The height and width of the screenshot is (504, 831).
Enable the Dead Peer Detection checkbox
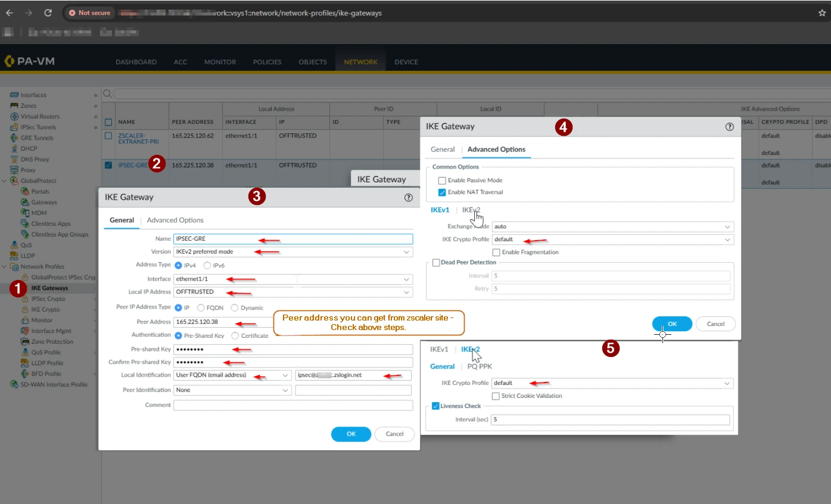(437, 263)
